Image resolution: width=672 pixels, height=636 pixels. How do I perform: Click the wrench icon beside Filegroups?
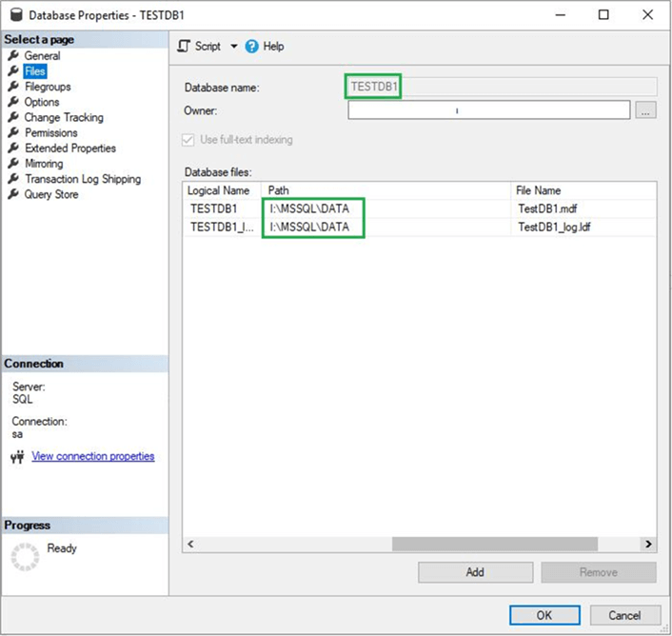coord(13,87)
